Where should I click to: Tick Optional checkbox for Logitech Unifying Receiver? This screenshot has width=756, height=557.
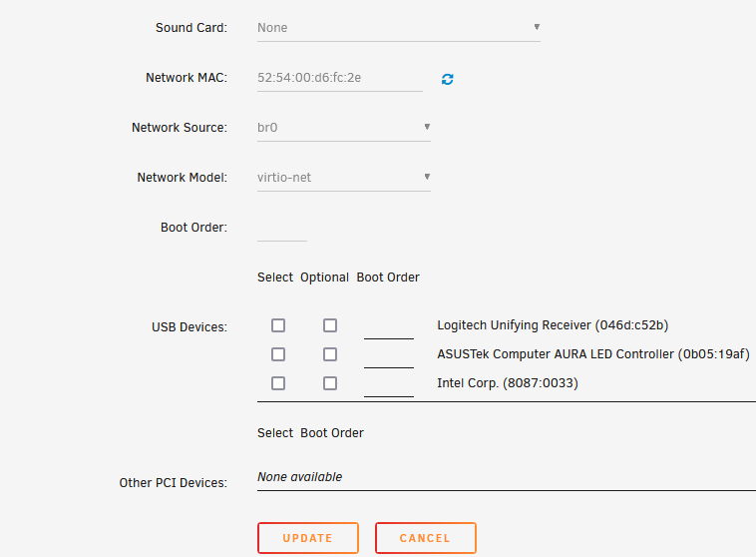point(330,325)
